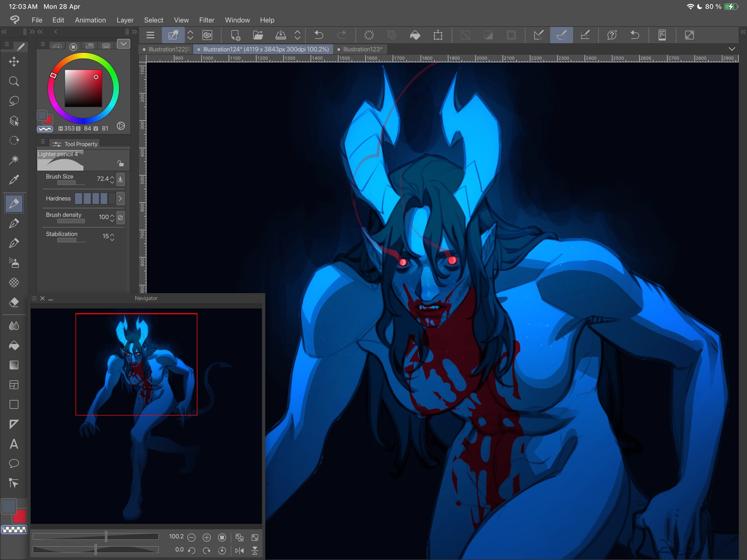747x560 pixels.
Task: Select the Auto select magic wand tool
Action: pyautogui.click(x=14, y=160)
